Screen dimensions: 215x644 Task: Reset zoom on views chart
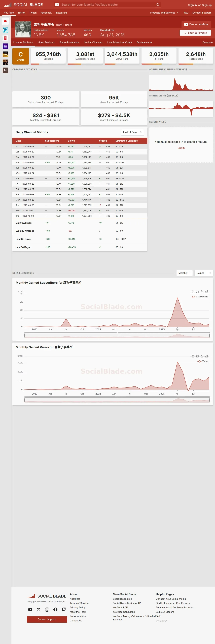pos(197,356)
